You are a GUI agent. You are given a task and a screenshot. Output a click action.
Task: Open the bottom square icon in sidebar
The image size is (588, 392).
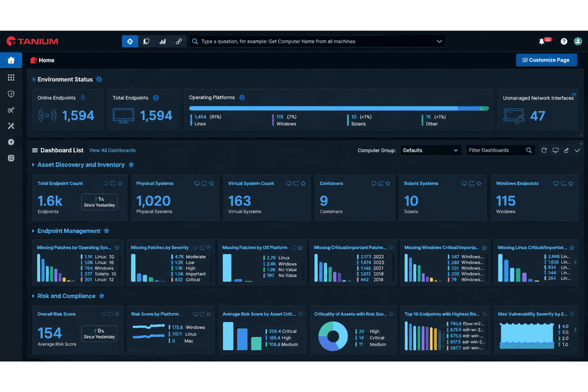(x=11, y=158)
